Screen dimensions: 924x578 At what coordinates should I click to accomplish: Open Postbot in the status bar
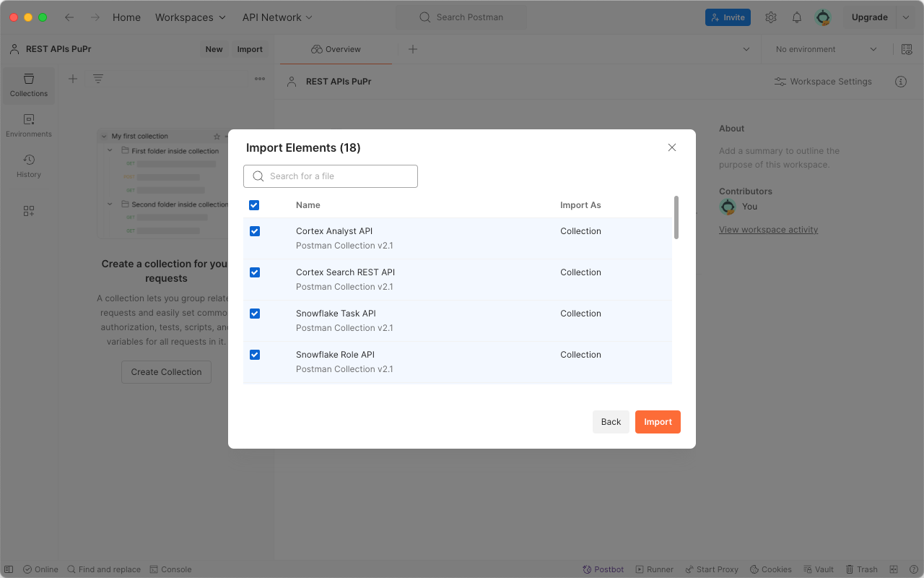click(603, 569)
